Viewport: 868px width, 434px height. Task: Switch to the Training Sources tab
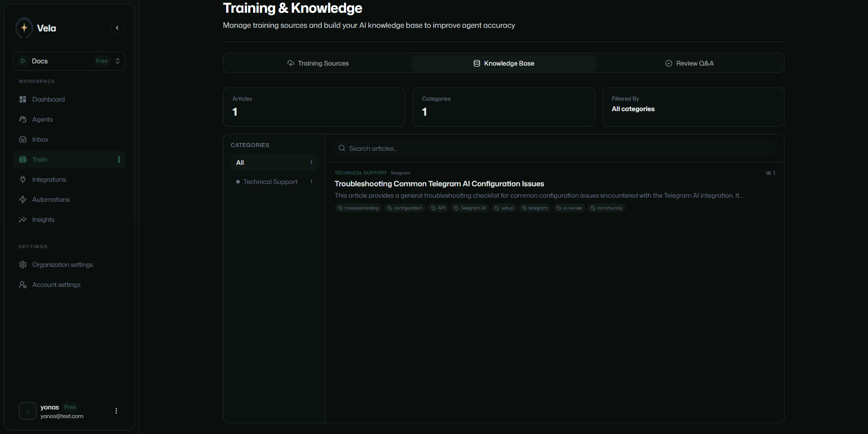[x=318, y=63]
